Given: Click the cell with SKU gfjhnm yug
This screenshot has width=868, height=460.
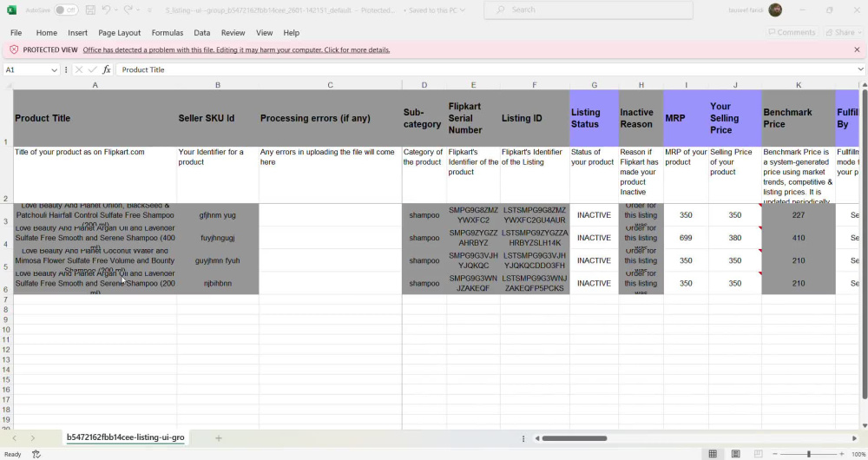Looking at the screenshot, I should click(x=218, y=214).
